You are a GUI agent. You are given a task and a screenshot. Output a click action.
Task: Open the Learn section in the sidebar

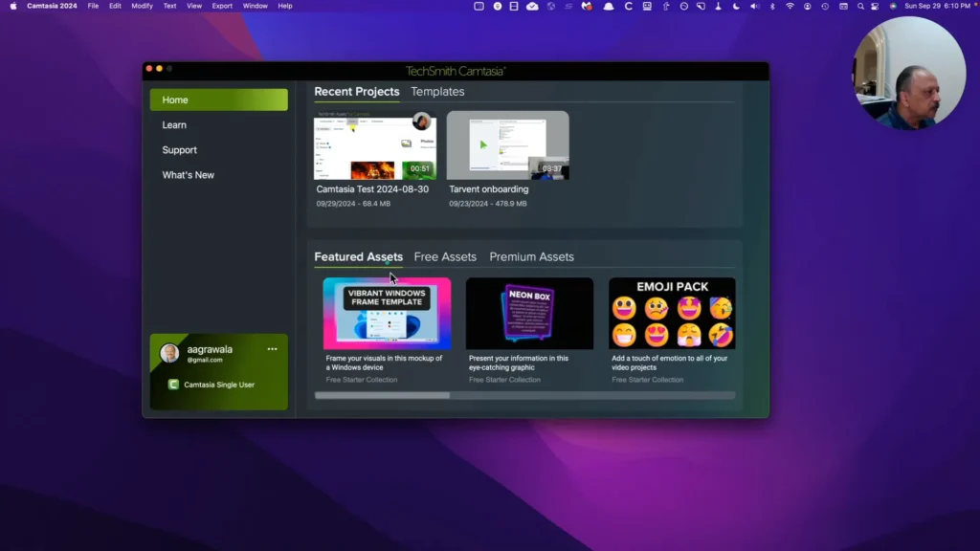tap(174, 125)
